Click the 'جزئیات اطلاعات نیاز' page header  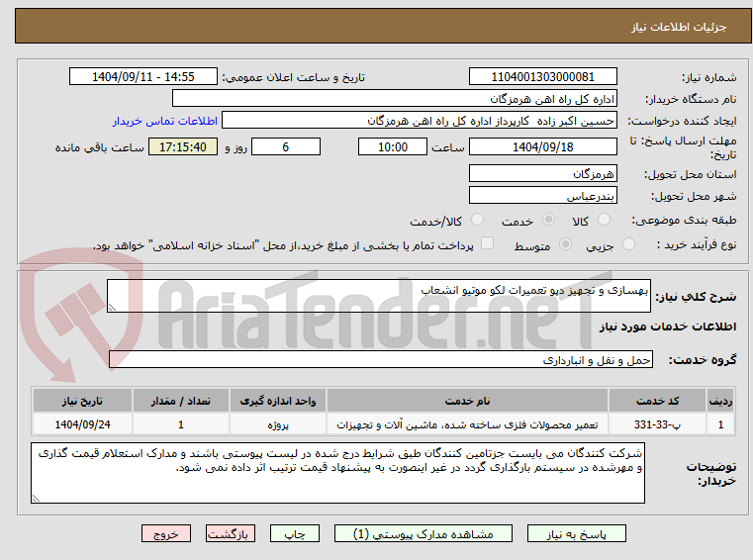[x=679, y=27]
